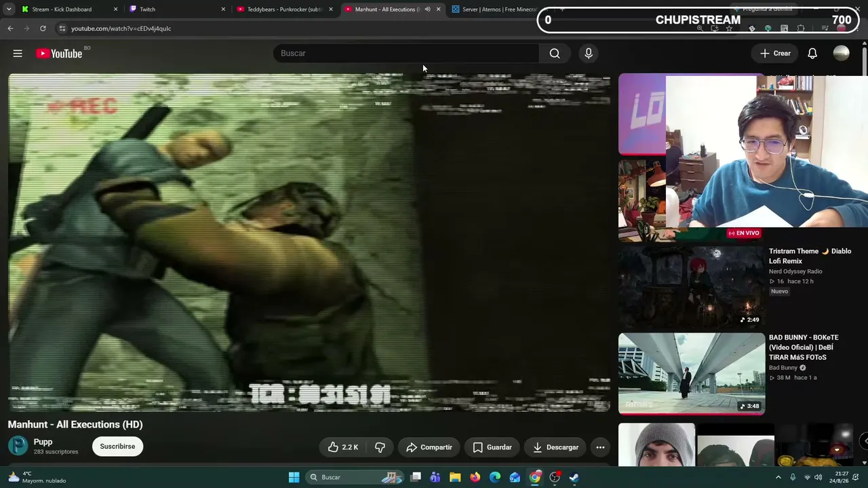Open File Explorer from the taskbar
Image resolution: width=868 pixels, height=488 pixels.
pos(455,477)
